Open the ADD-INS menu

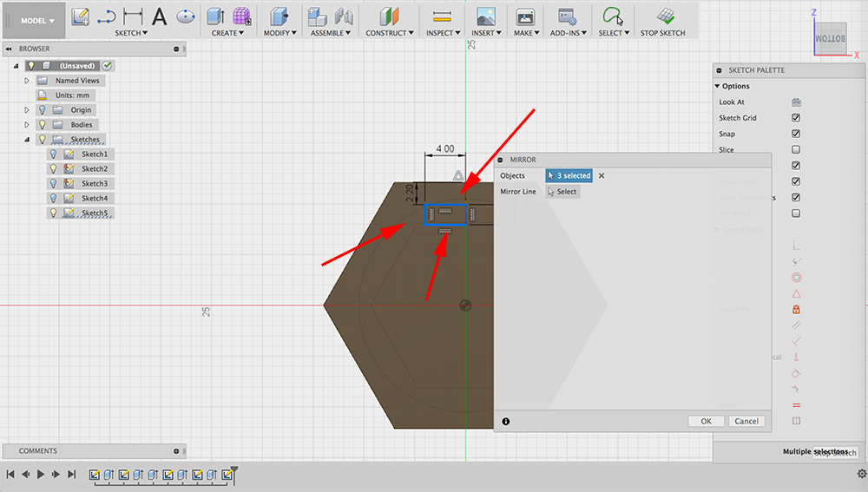pos(568,33)
